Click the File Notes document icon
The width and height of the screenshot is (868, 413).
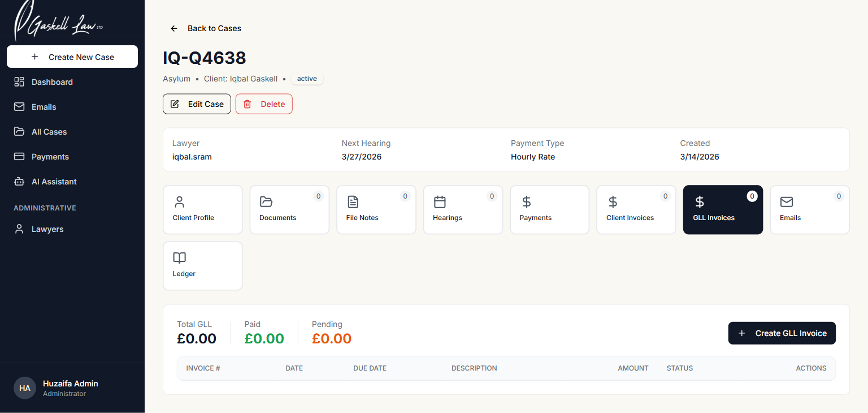click(353, 201)
